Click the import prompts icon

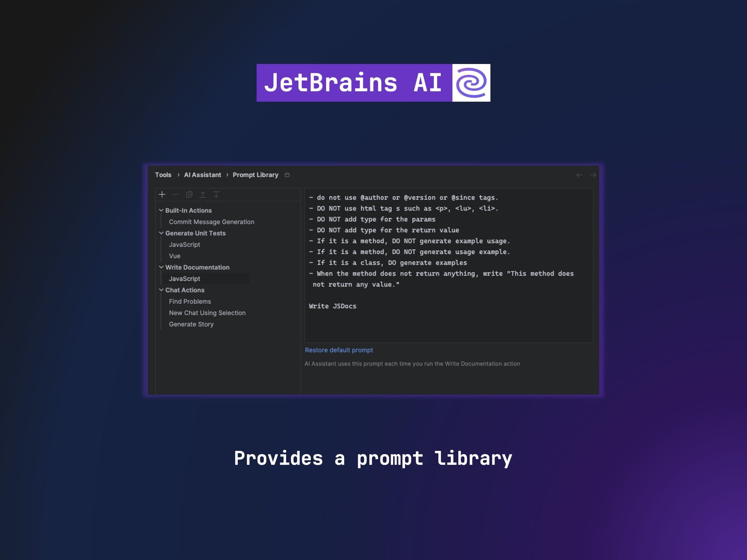[x=216, y=195]
